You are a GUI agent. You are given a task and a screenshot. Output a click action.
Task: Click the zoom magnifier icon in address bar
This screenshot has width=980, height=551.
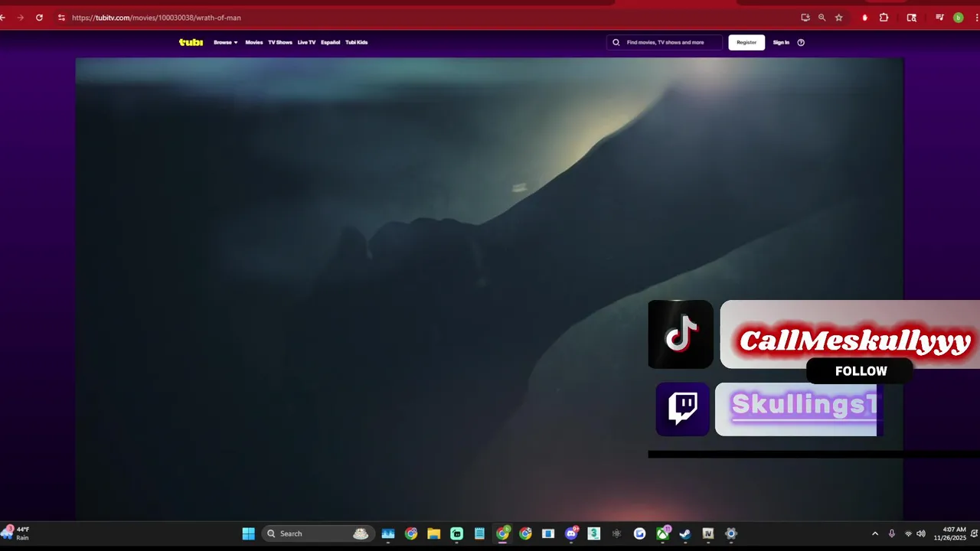pyautogui.click(x=822, y=18)
